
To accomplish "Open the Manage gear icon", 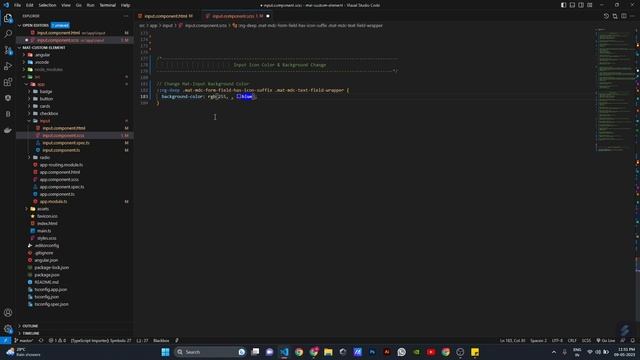I will tap(8, 329).
